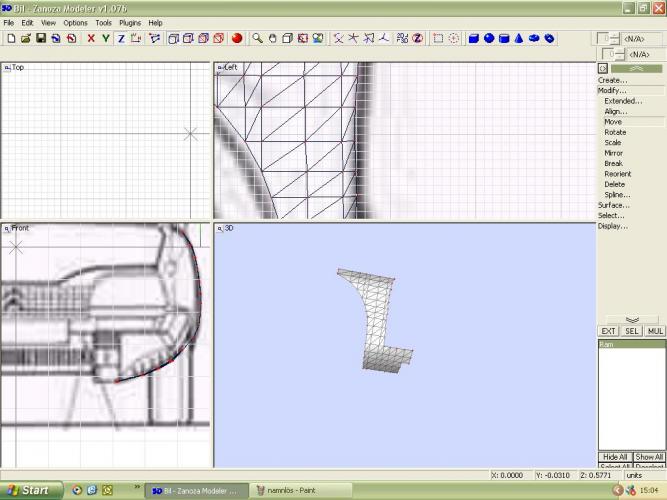Toggle the red X axis lock
The width and height of the screenshot is (667, 500).
click(x=91, y=39)
